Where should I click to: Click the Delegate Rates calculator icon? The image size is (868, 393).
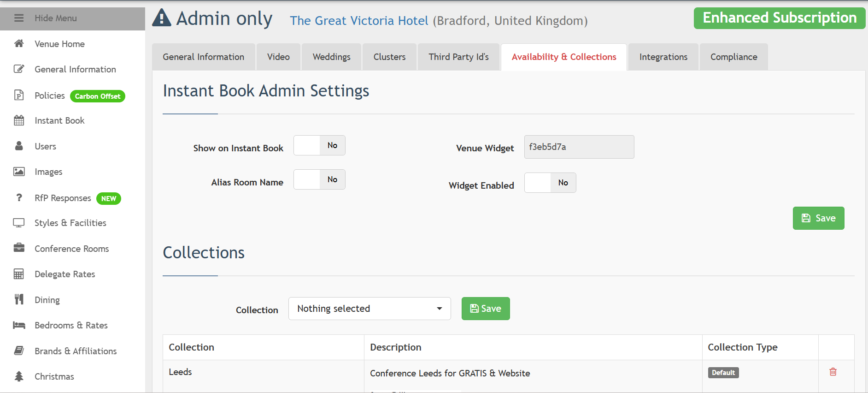(x=19, y=274)
